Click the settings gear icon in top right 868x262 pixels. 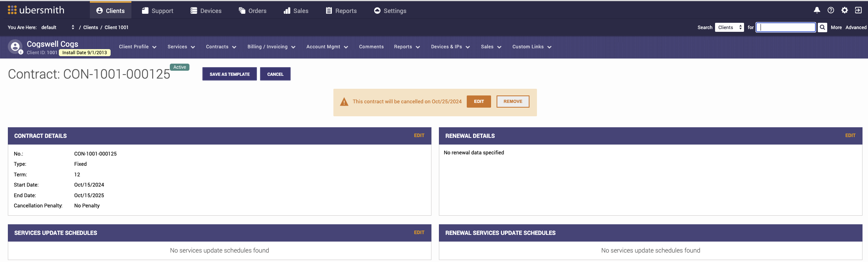tap(844, 11)
